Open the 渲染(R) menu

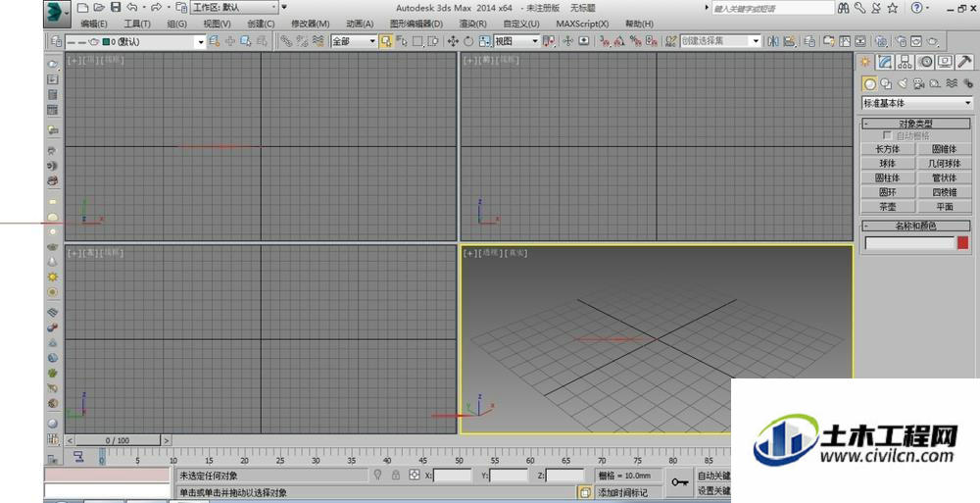coord(473,24)
